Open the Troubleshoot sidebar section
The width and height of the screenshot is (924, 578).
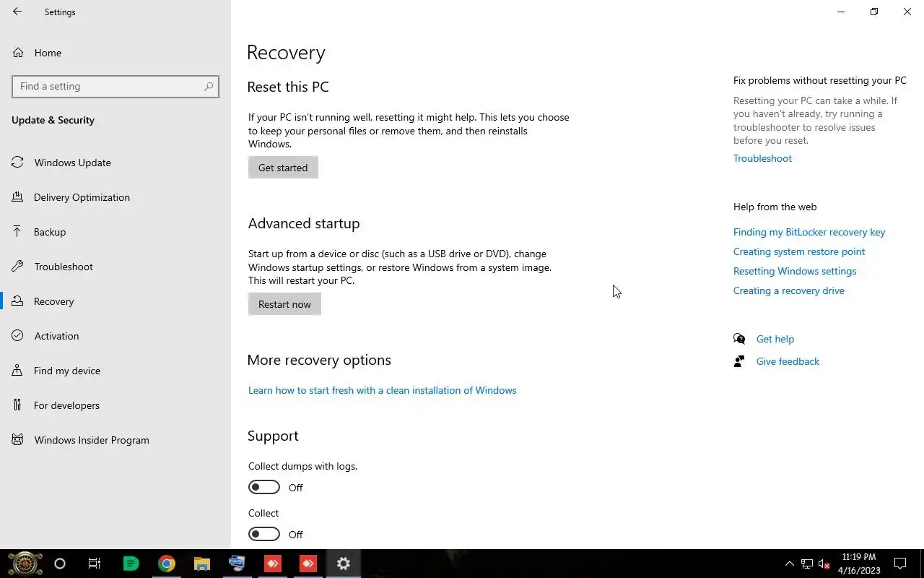point(115,267)
